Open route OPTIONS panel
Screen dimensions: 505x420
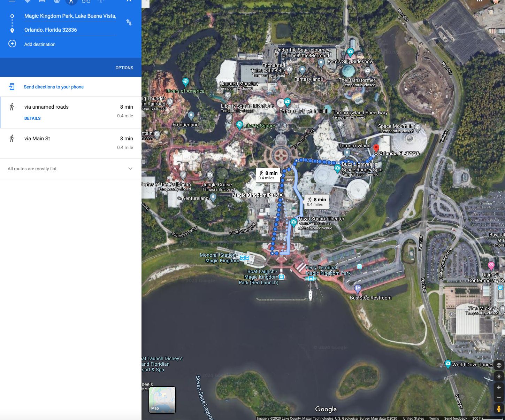[x=124, y=68]
